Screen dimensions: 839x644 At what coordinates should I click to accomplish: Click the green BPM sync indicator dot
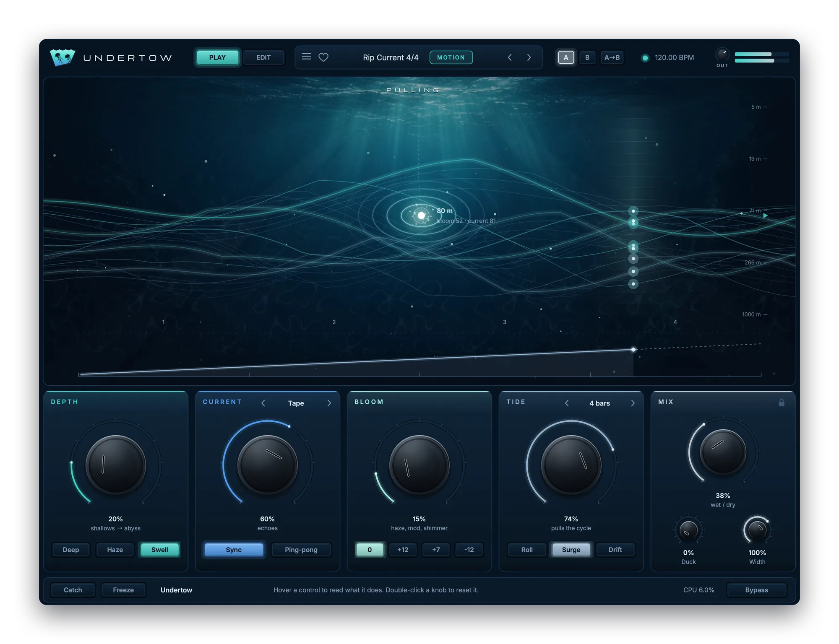(645, 58)
